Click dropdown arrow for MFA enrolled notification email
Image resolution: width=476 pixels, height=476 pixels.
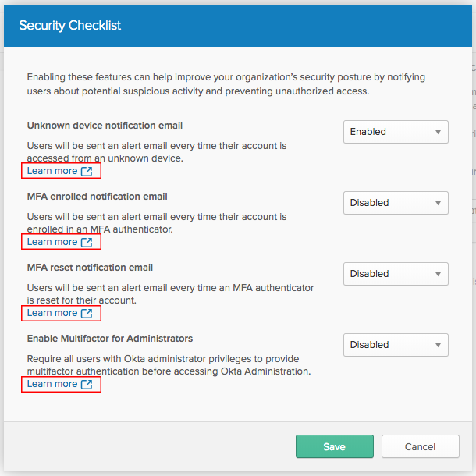(438, 203)
